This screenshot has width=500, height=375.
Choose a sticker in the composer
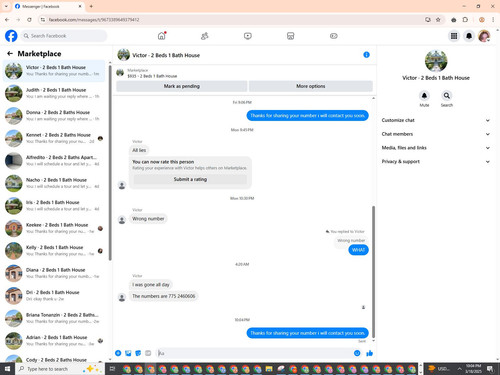tap(138, 353)
